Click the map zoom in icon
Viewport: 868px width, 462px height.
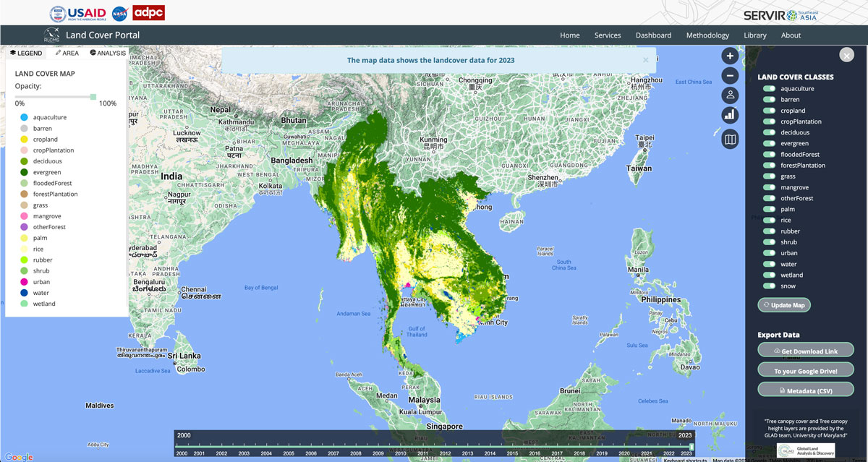(730, 56)
